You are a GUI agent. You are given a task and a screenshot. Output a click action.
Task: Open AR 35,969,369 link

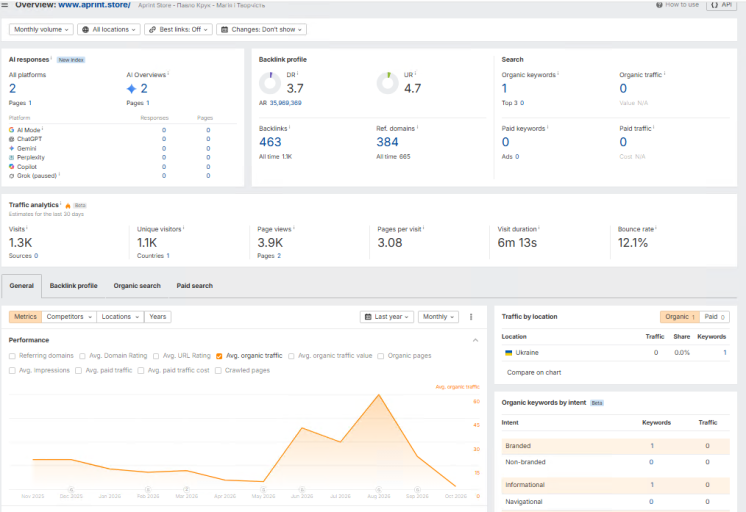(285, 103)
